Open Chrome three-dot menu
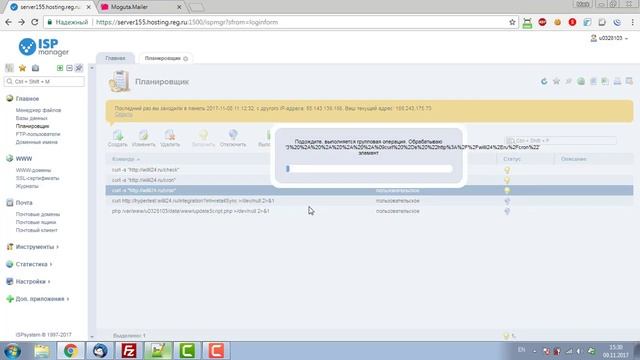The height and width of the screenshot is (360, 640). point(632,22)
